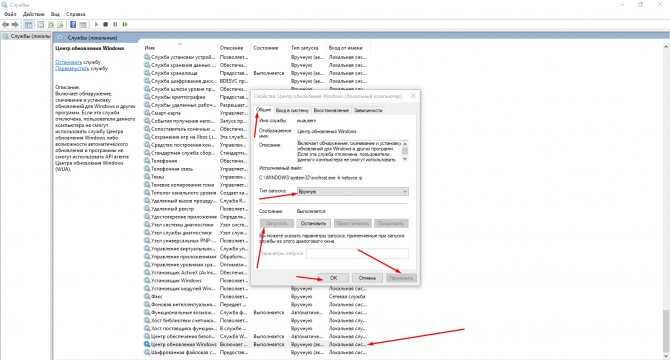Open the Вид menu
This screenshot has height=360, width=670.
point(55,14)
